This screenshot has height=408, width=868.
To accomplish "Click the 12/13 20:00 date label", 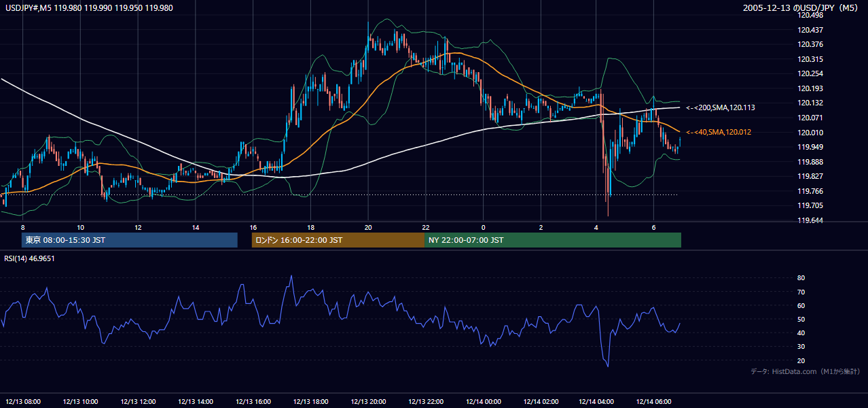I will pos(368,401).
